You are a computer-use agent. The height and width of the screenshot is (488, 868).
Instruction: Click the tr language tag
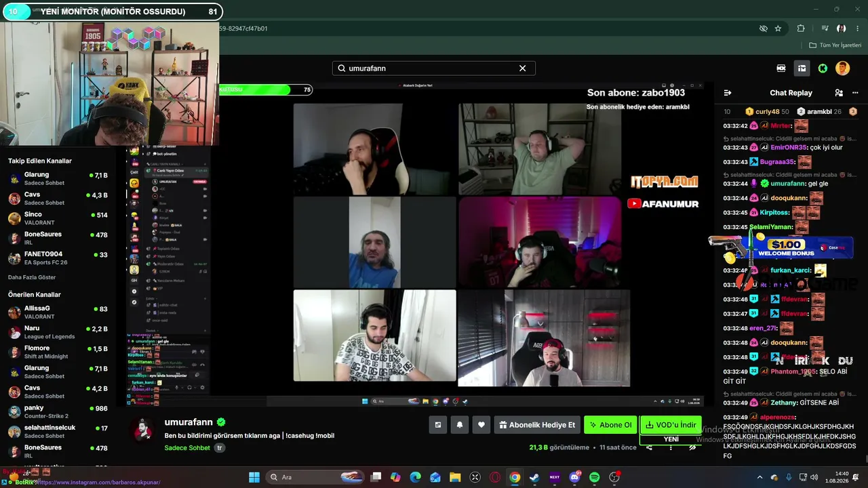pos(219,448)
